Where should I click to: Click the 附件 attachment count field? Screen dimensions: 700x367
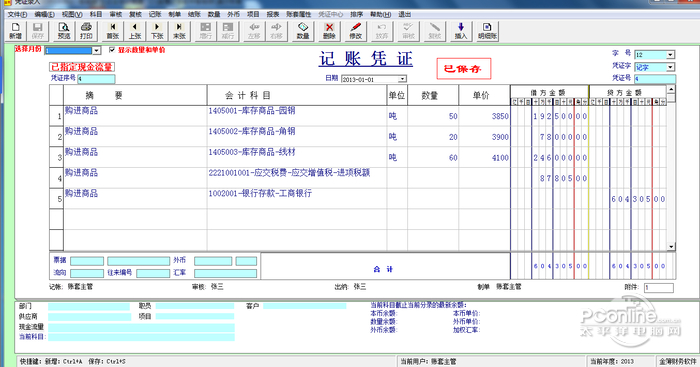[x=658, y=288]
